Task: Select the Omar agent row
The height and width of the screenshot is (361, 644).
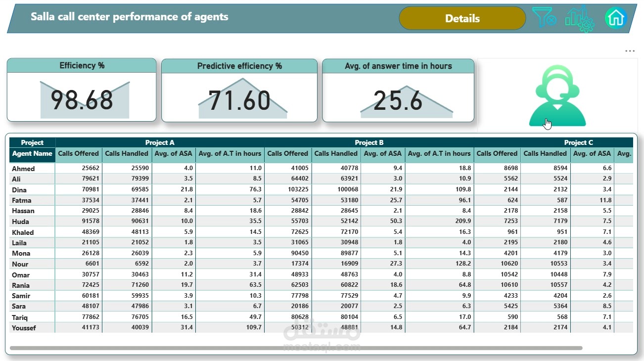Action: pos(321,274)
